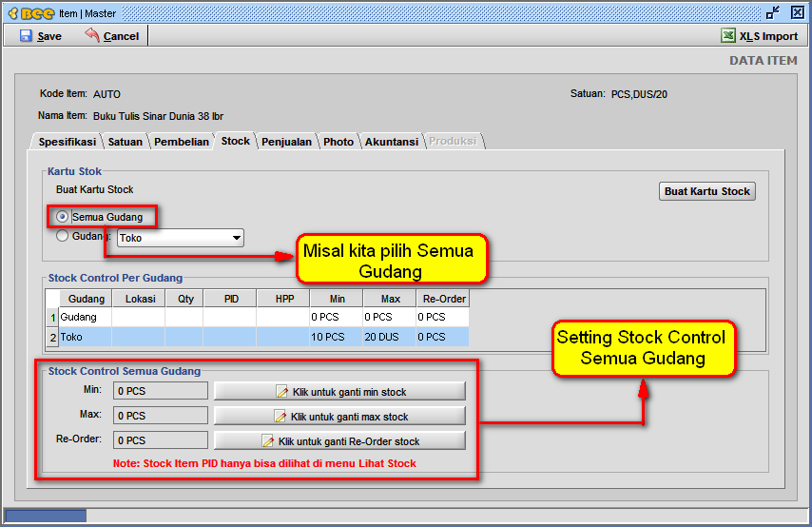Click Gudang row Max cell 0 PCS
This screenshot has height=527, width=812.
390,317
